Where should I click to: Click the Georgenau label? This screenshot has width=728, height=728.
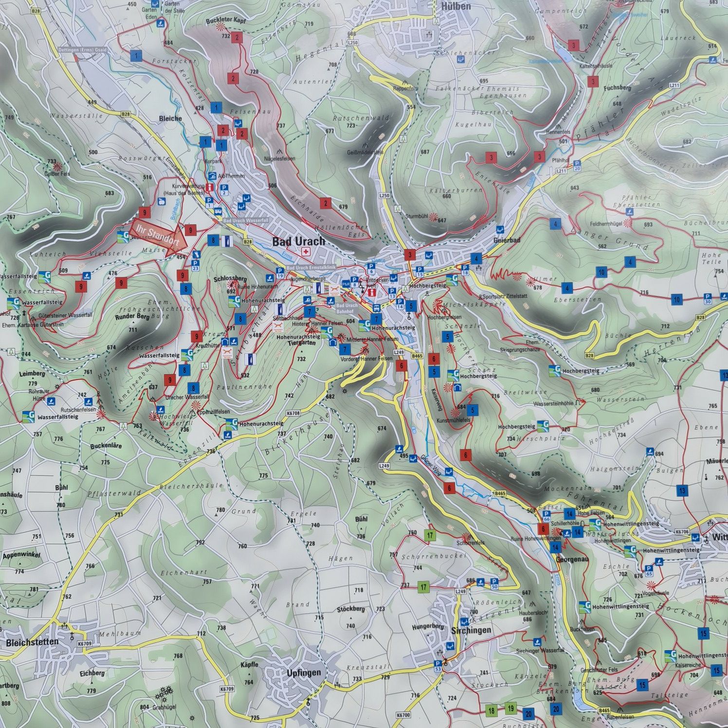point(572,560)
